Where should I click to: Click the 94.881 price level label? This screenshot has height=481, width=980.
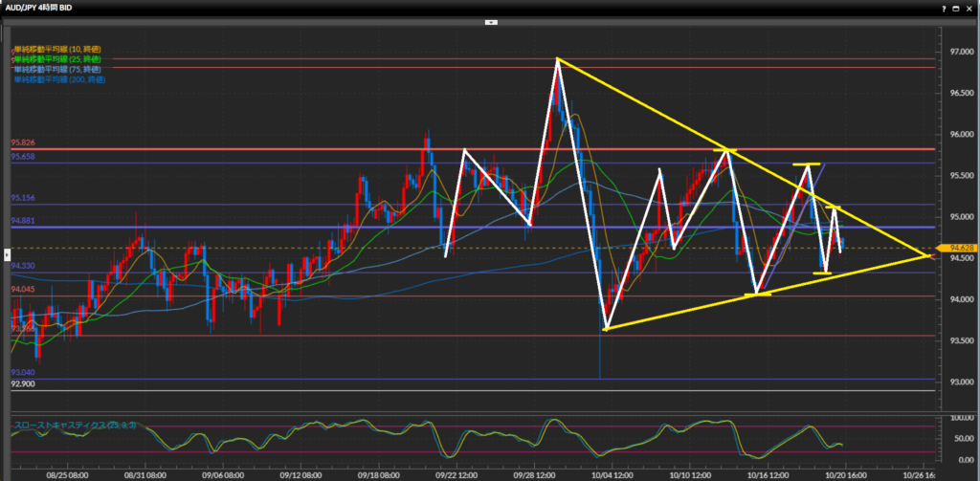22,221
